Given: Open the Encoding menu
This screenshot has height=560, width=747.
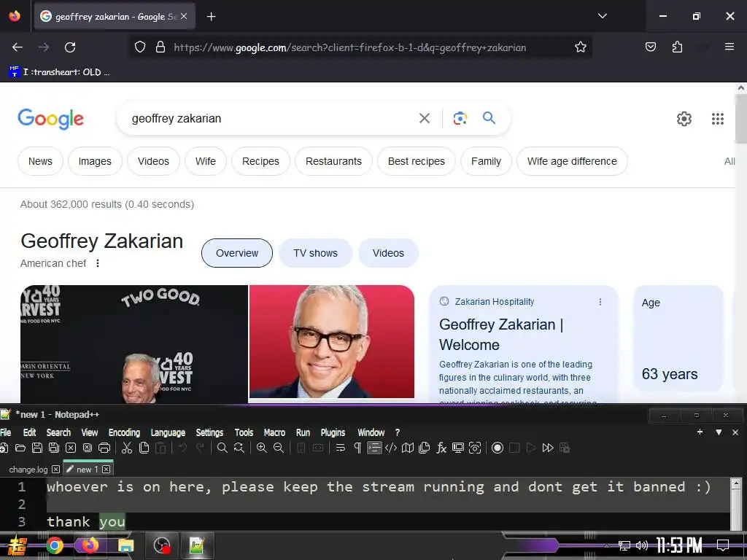Looking at the screenshot, I should coord(124,432).
